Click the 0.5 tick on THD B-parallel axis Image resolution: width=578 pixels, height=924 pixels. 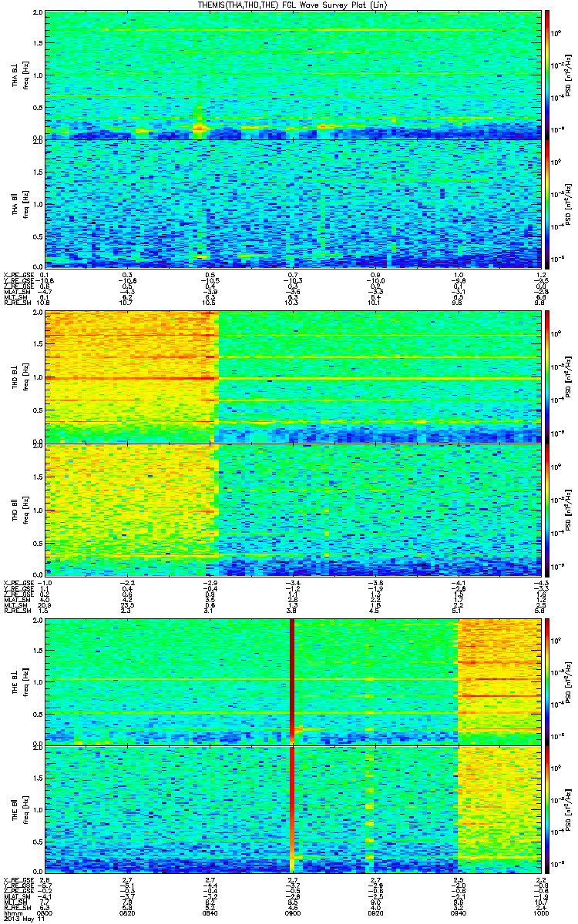(38, 542)
